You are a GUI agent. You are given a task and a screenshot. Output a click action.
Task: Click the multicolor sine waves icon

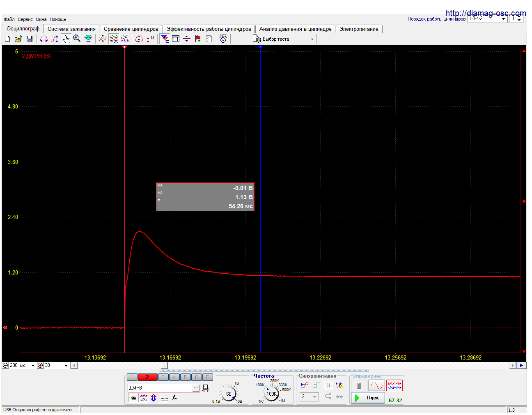125,39
